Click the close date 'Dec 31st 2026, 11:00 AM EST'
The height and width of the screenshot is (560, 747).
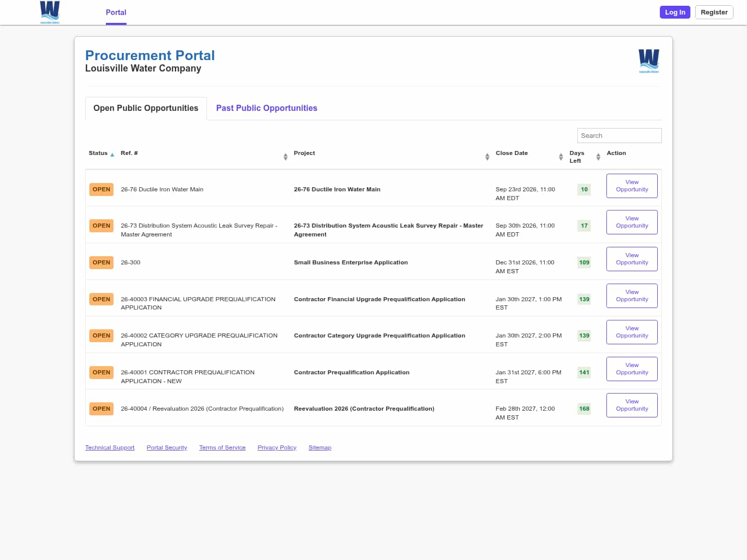click(525, 267)
